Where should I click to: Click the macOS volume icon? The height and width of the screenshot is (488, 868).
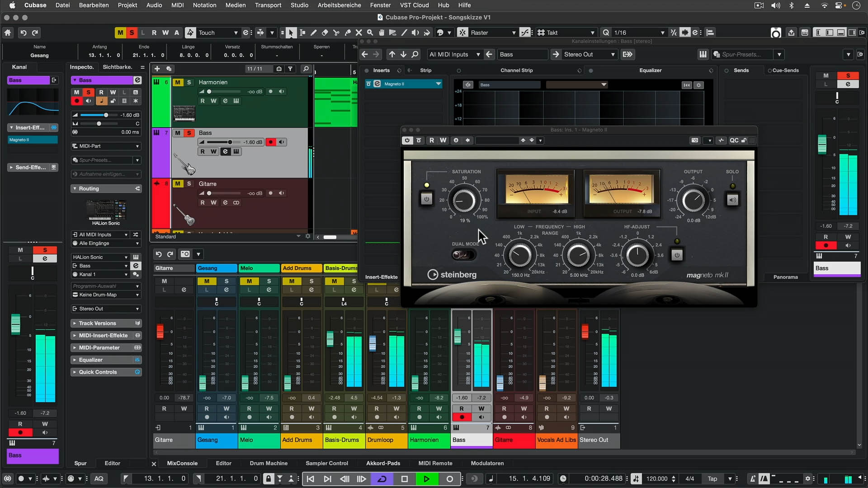point(776,5)
